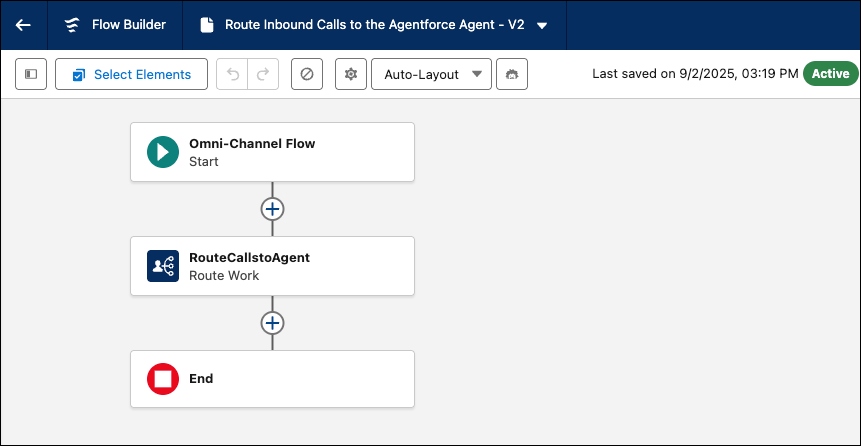
Task: Open the flow version dropdown arrow
Action: (542, 26)
